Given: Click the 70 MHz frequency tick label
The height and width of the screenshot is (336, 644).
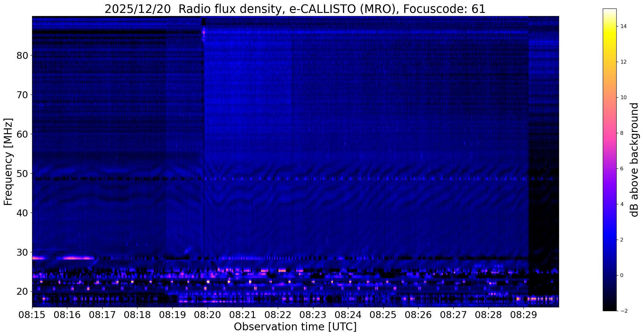Looking at the screenshot, I should click(x=22, y=95).
